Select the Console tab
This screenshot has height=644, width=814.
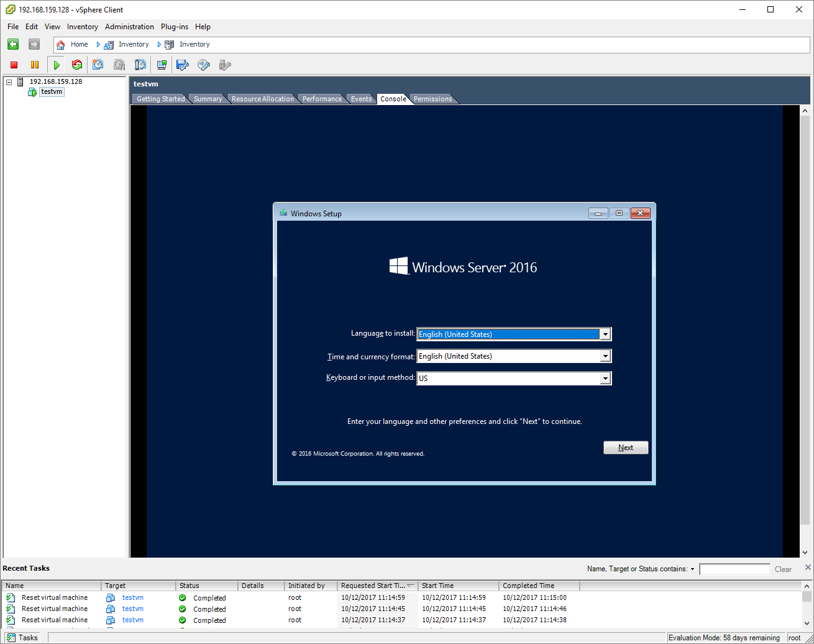click(x=393, y=99)
